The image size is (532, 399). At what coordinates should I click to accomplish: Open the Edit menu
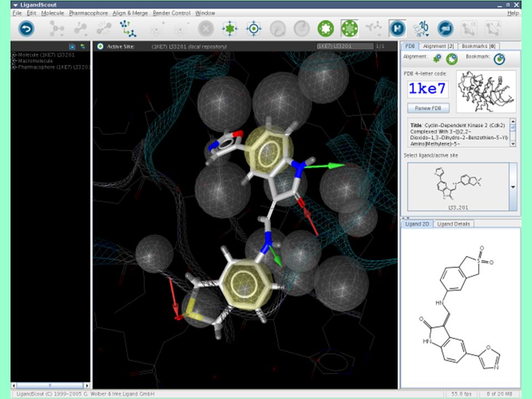[x=31, y=13]
